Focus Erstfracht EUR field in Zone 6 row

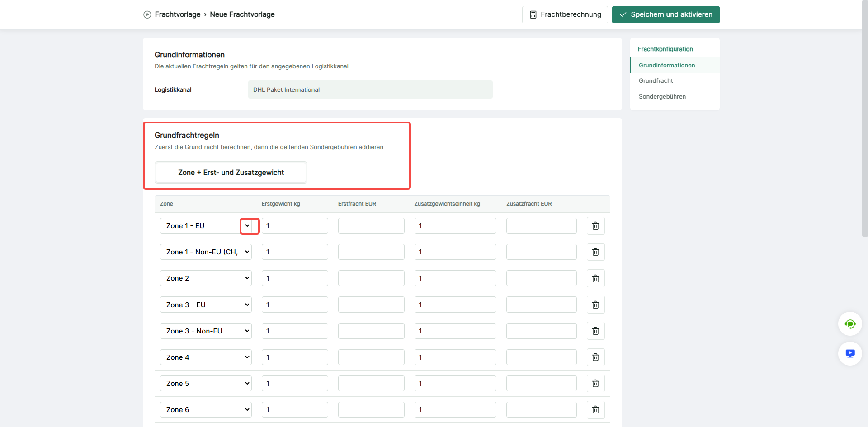(x=371, y=410)
